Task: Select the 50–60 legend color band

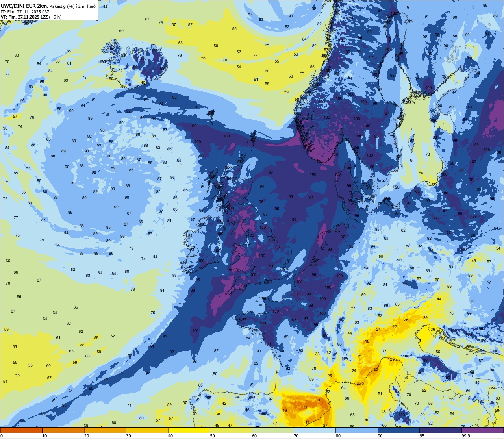Action: (231, 430)
